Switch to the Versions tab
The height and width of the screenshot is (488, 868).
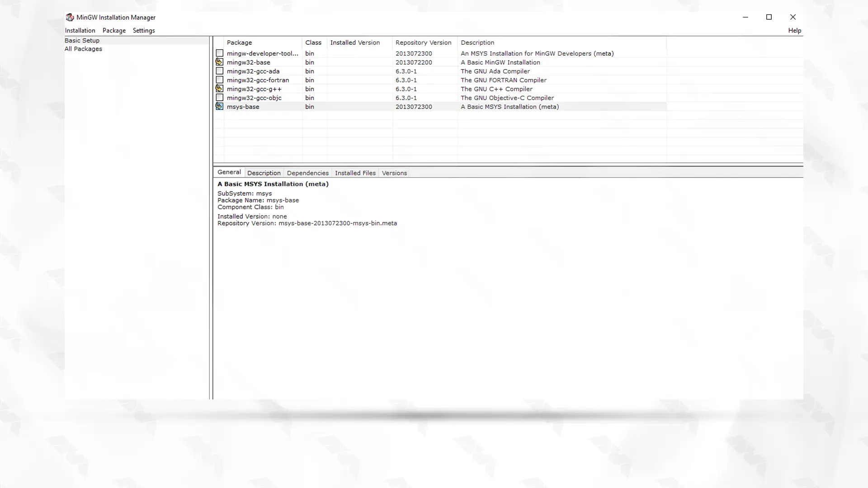[395, 173]
